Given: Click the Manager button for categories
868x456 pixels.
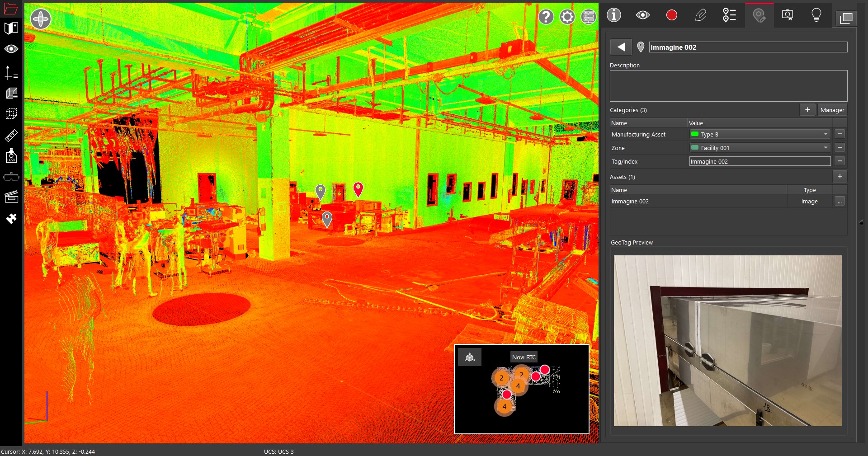Looking at the screenshot, I should [x=832, y=110].
